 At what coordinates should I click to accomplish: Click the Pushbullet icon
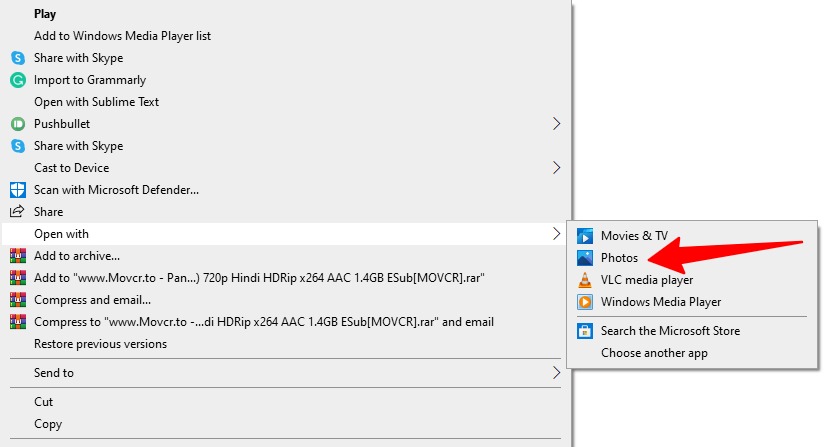point(18,124)
